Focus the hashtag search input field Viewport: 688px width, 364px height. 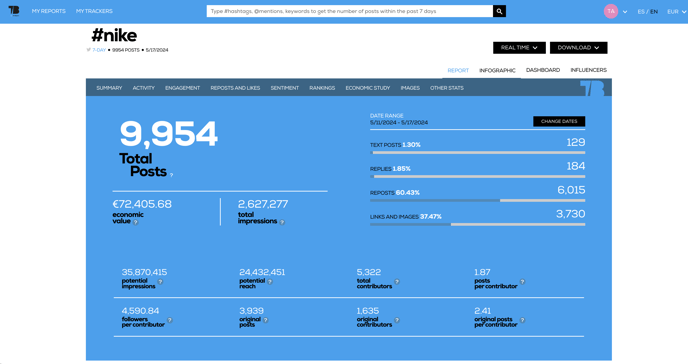tap(350, 11)
